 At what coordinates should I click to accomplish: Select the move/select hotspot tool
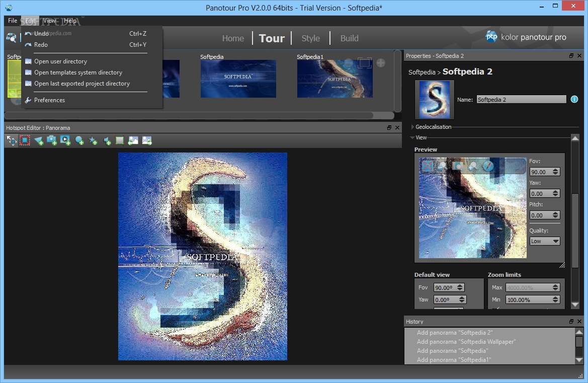12,141
